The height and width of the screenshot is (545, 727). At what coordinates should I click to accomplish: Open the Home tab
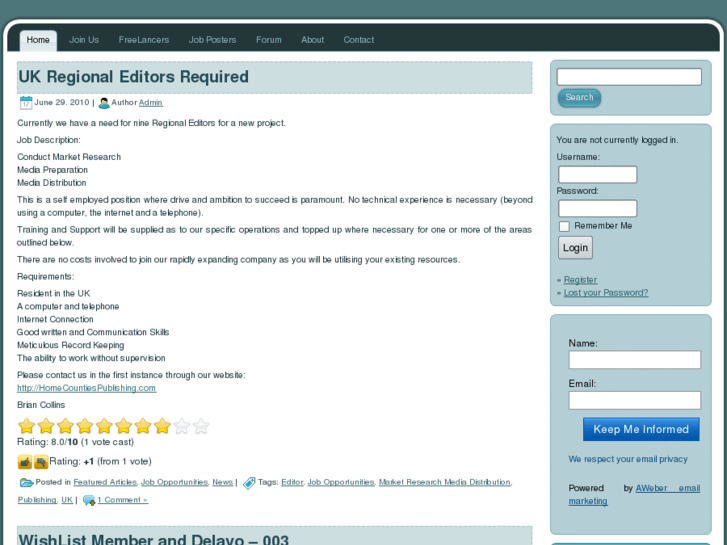point(38,40)
